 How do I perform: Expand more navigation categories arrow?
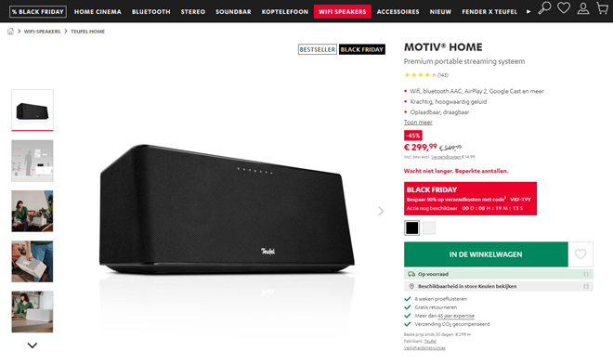(528, 12)
